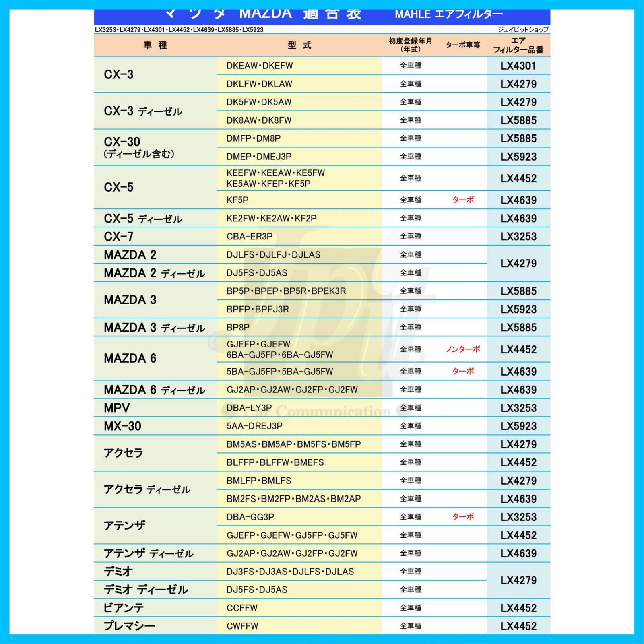Click the model code 'DJLFS・DJLFJ・DJLAS'

273,255
